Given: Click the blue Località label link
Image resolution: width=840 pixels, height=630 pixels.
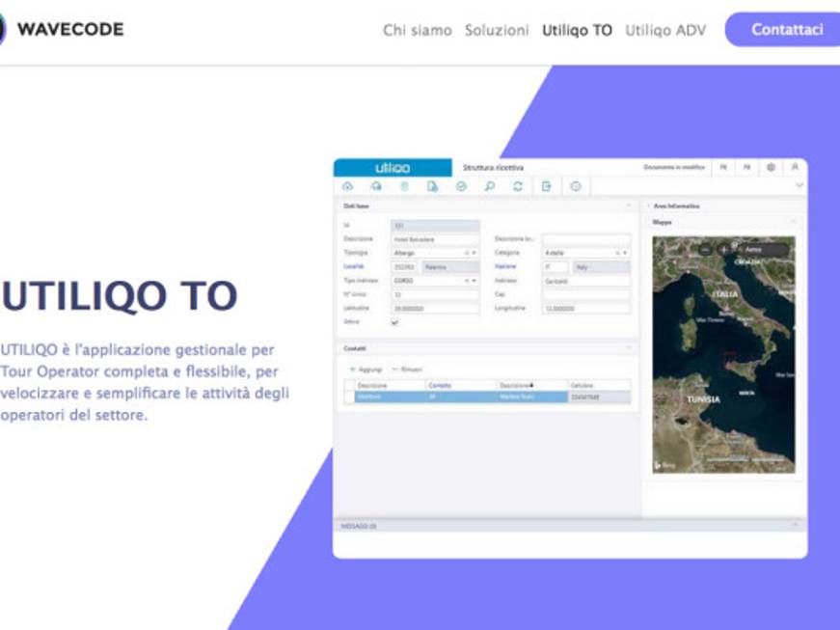Looking at the screenshot, I should [x=354, y=266].
